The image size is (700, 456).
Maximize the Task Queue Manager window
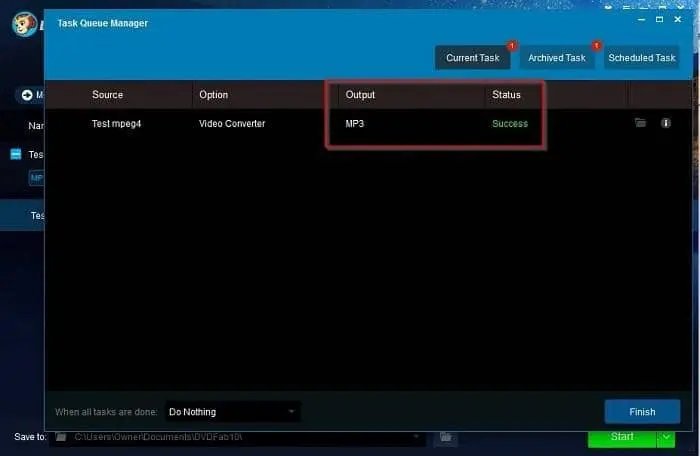pyautogui.click(x=660, y=19)
